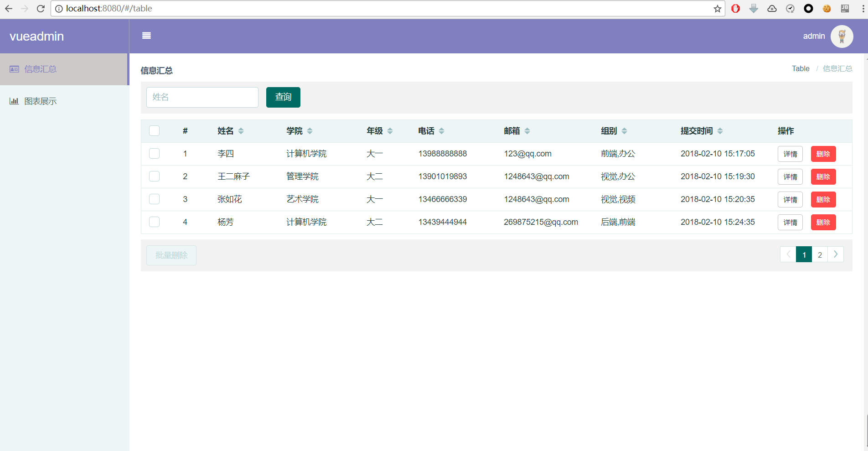The height and width of the screenshot is (451, 868).
Task: Focus the 姓名 search input field
Action: (x=202, y=97)
